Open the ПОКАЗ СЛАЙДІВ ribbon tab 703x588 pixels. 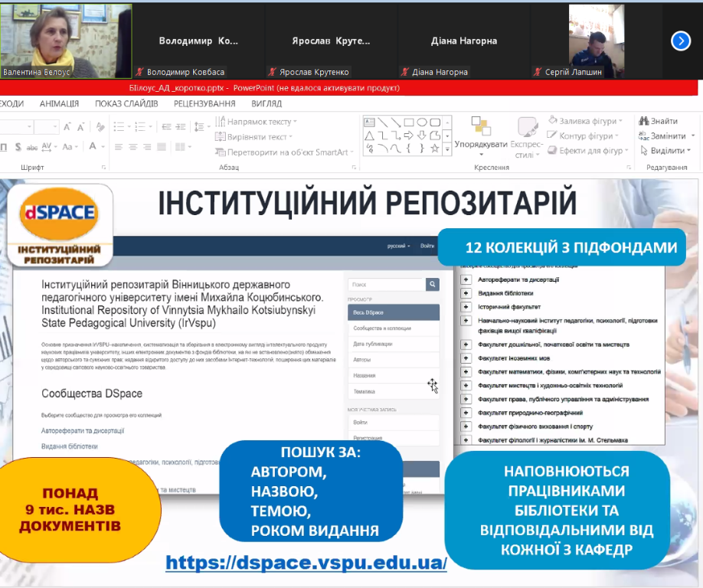click(x=126, y=103)
